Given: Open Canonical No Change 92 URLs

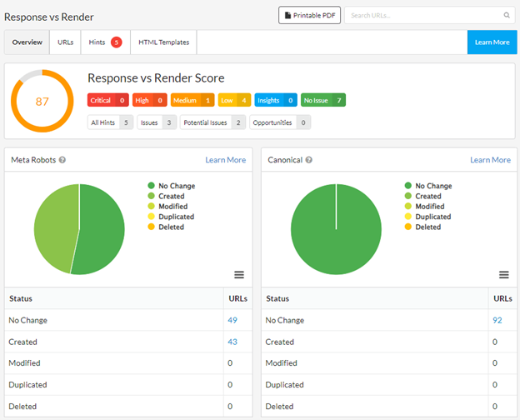Looking at the screenshot, I should pyautogui.click(x=497, y=320).
